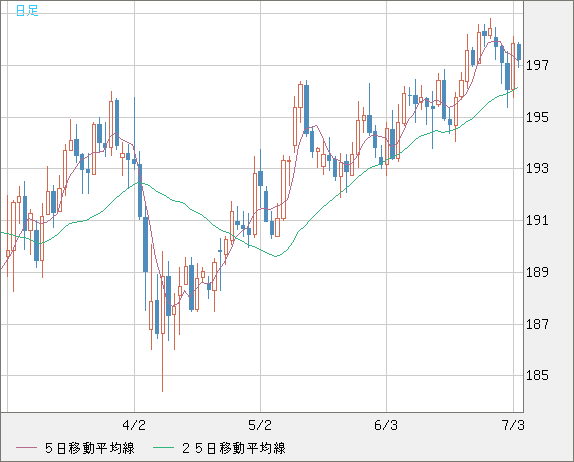Click the 25日移動平均線 legend label

coord(234,448)
